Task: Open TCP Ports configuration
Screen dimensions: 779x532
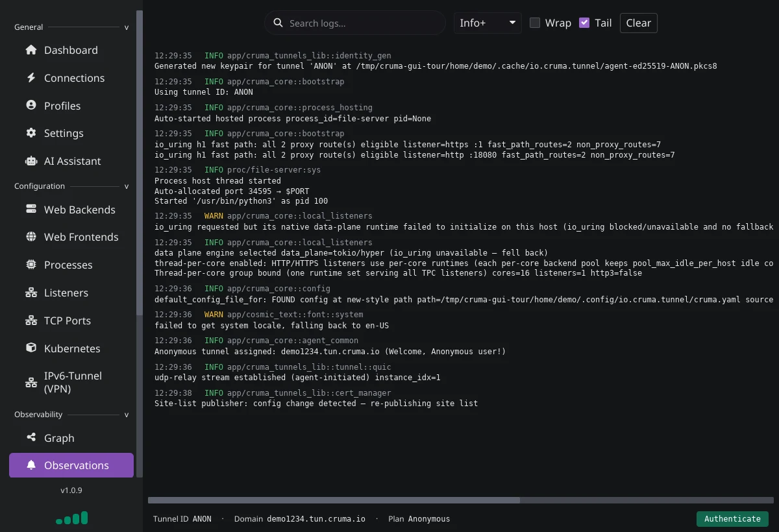Action: point(71,320)
